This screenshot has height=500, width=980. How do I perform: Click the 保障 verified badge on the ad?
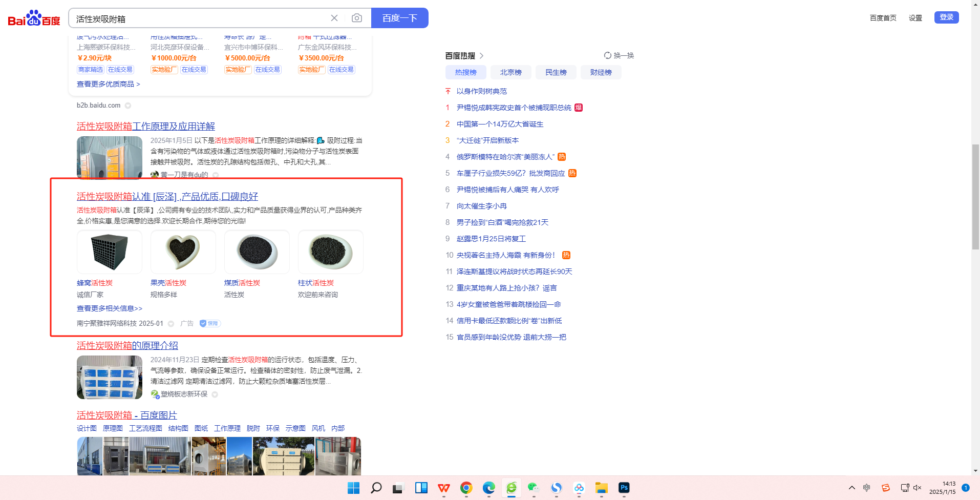click(x=210, y=323)
